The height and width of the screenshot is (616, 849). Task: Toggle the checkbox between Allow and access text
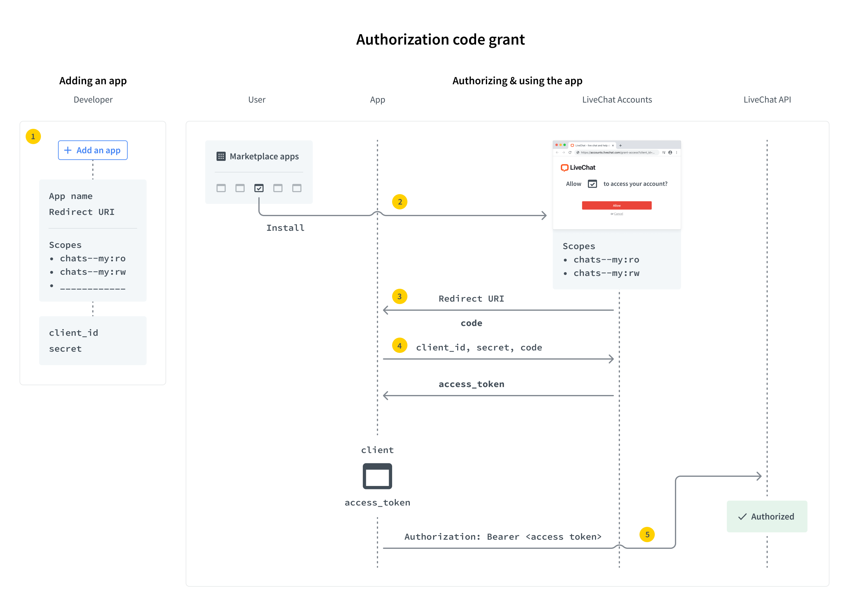(x=593, y=184)
